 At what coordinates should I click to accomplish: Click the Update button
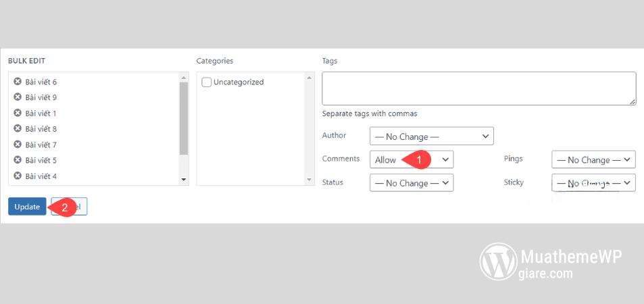pos(27,207)
